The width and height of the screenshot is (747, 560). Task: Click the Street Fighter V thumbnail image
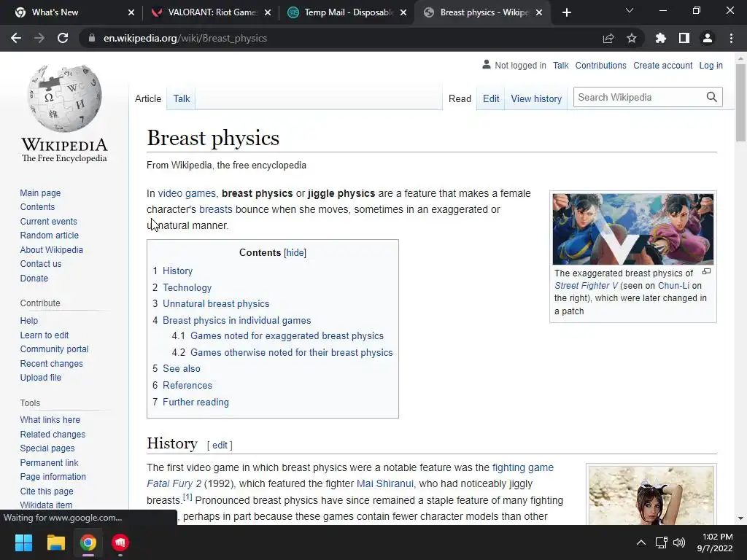pyautogui.click(x=633, y=229)
